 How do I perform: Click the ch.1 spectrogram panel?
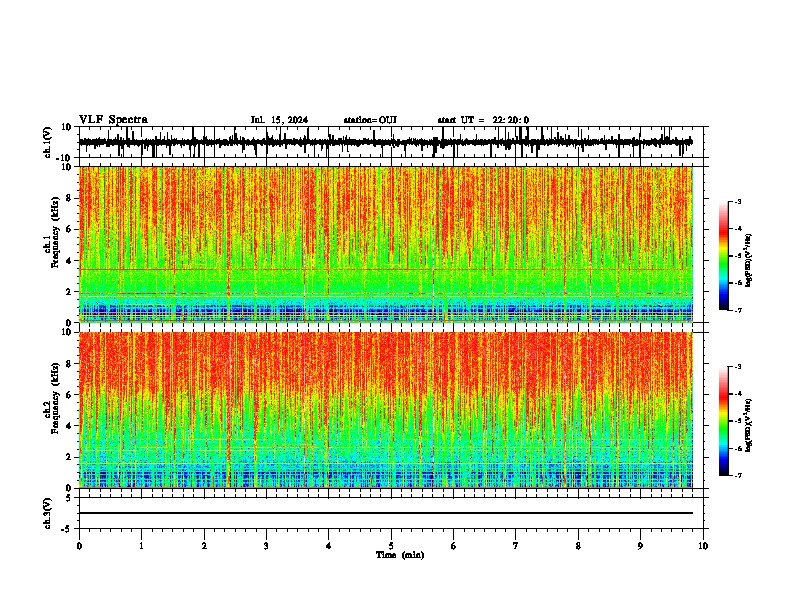coord(386,244)
